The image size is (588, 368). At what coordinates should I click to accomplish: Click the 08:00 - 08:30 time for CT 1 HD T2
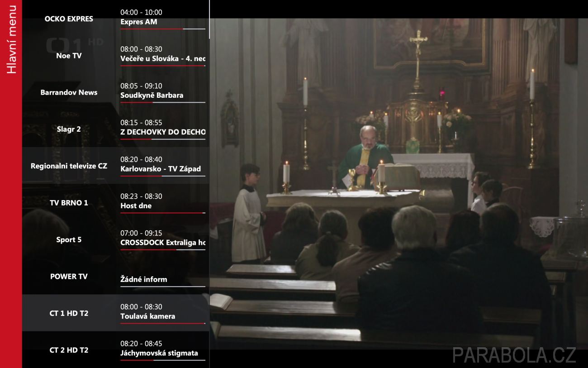[x=141, y=307]
